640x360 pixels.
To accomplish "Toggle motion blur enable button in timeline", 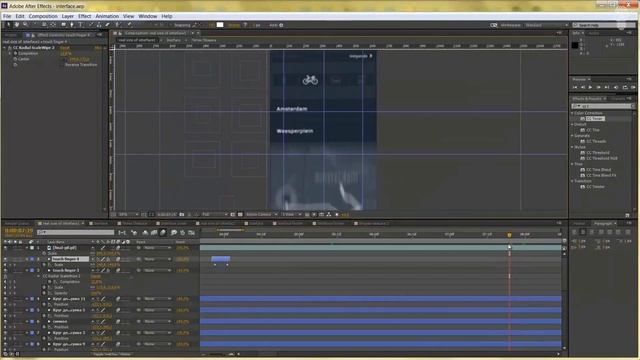I will coord(163,233).
